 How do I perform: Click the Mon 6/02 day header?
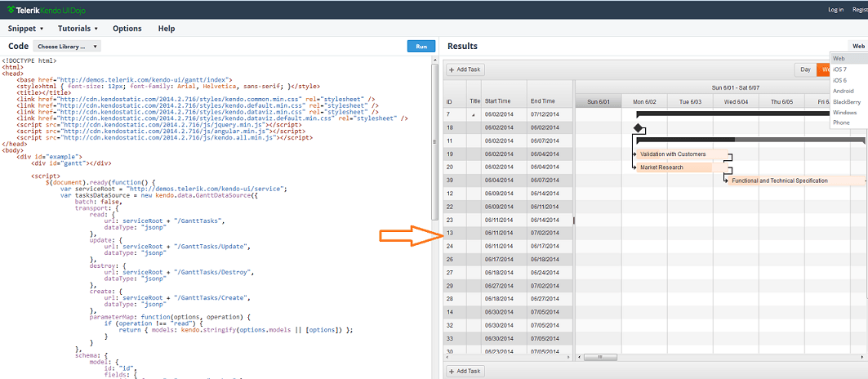click(x=644, y=101)
